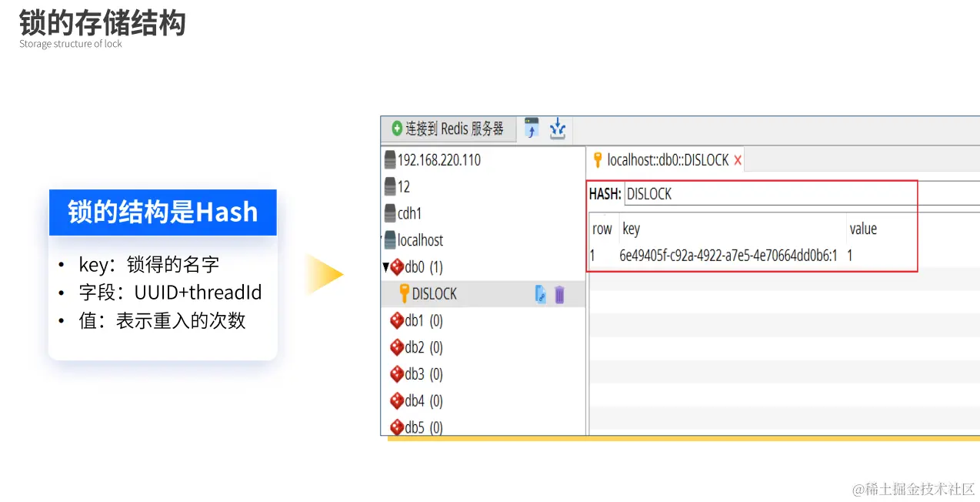Click the Connect to Redis server button
Image resolution: width=980 pixels, height=502 pixels.
[448, 129]
